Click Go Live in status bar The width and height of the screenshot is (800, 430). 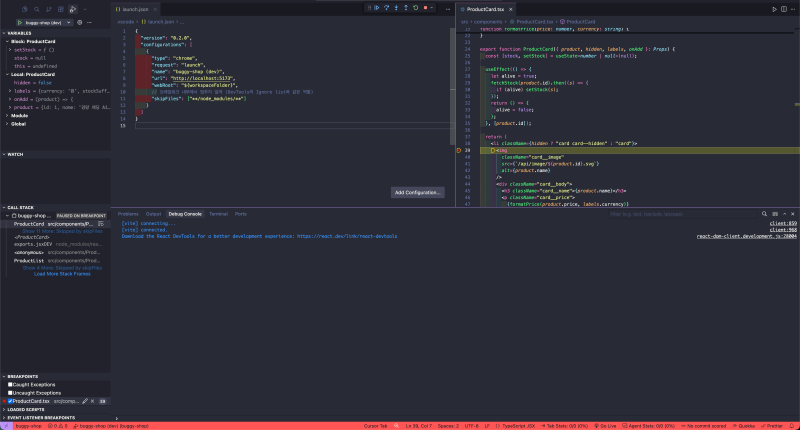(605, 426)
